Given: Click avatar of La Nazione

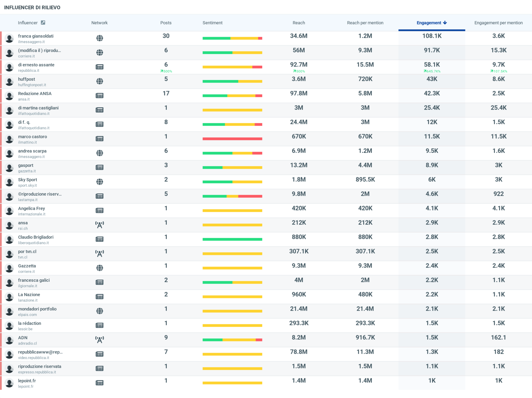Looking at the screenshot, I should click(9, 297).
